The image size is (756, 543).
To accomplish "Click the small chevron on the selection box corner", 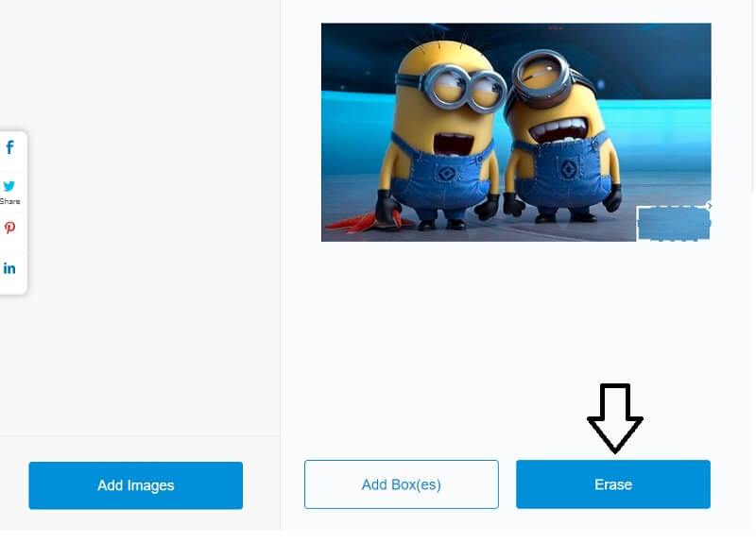I will pyautogui.click(x=710, y=206).
